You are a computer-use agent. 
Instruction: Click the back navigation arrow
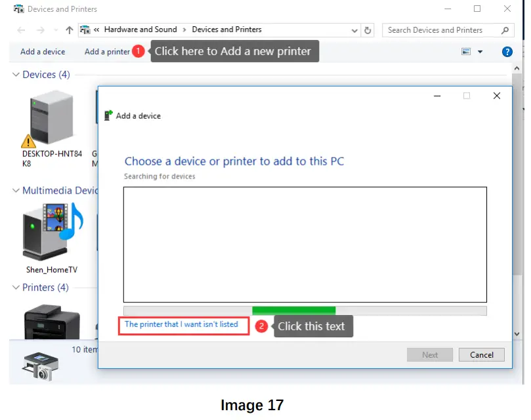click(x=20, y=30)
